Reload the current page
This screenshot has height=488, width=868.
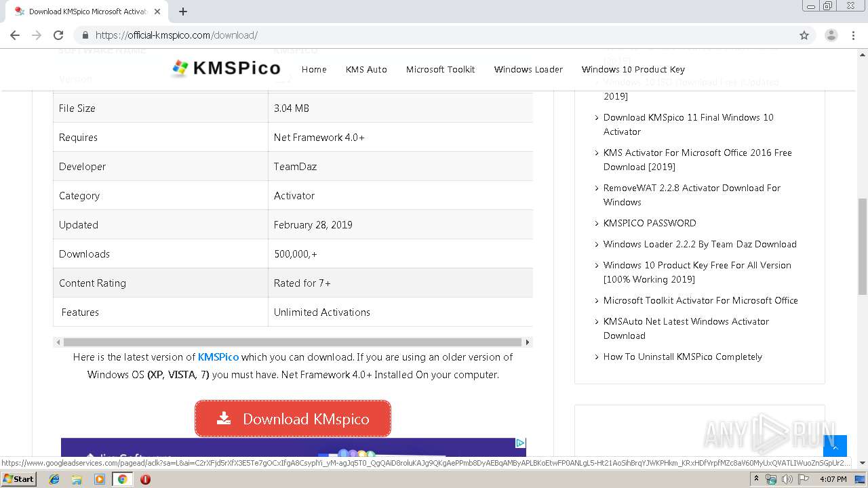58,35
